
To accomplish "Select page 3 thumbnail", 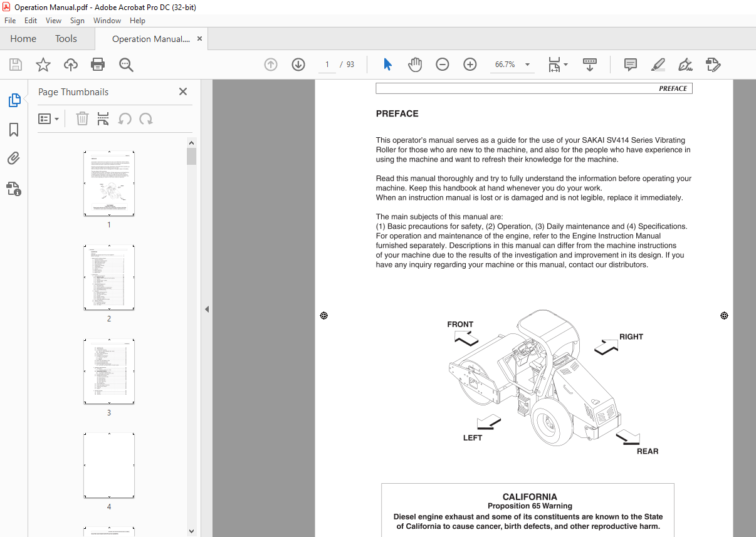I will click(109, 372).
